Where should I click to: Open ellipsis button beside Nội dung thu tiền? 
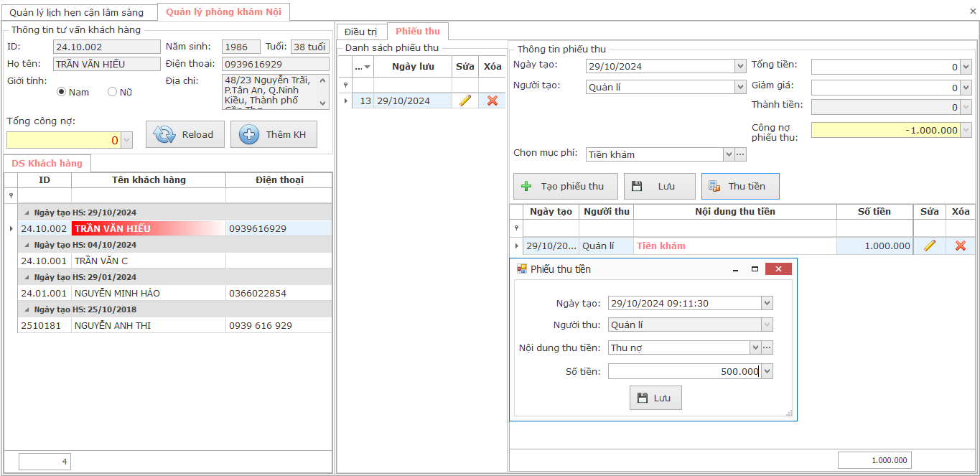click(767, 348)
